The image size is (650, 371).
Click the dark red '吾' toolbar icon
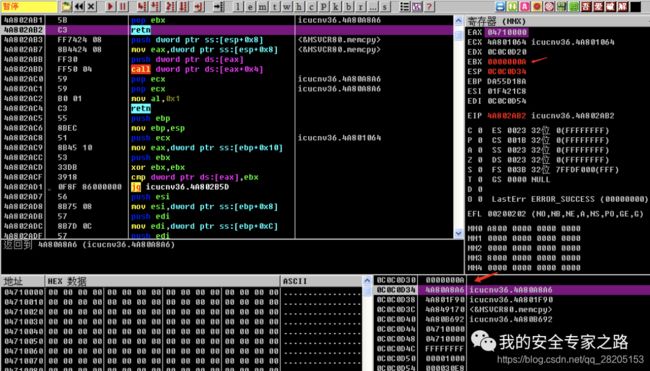pyautogui.click(x=586, y=6)
